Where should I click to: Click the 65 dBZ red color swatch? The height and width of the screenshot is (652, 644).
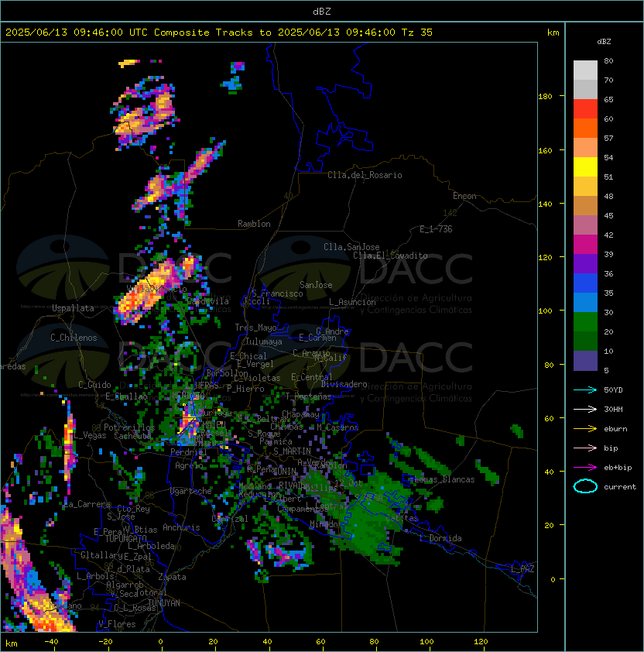[585, 108]
